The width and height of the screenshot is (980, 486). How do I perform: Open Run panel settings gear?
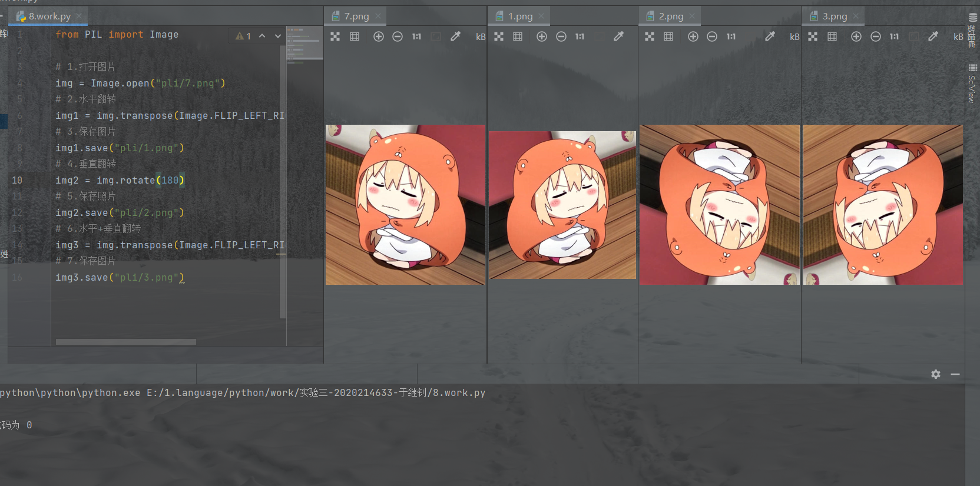[936, 374]
